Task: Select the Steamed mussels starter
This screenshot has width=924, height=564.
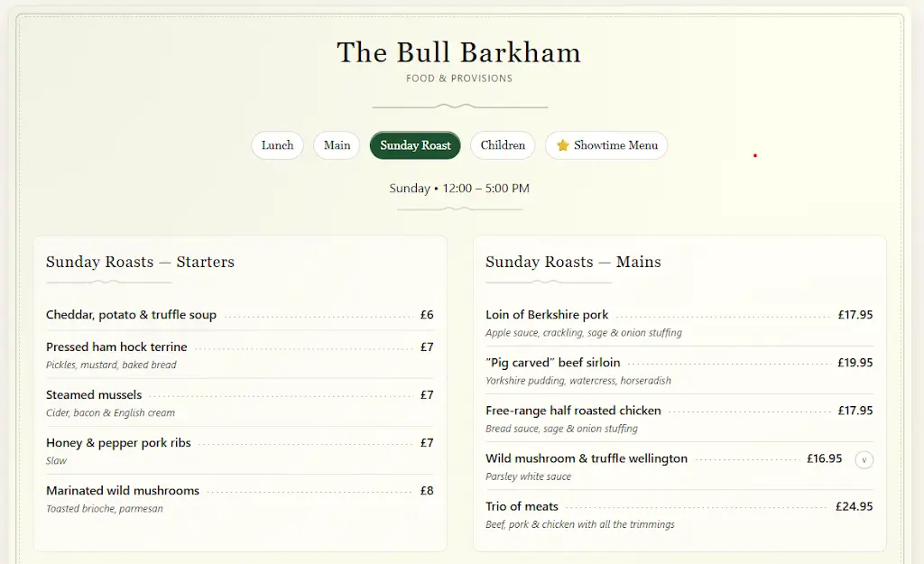Action: coord(93,394)
